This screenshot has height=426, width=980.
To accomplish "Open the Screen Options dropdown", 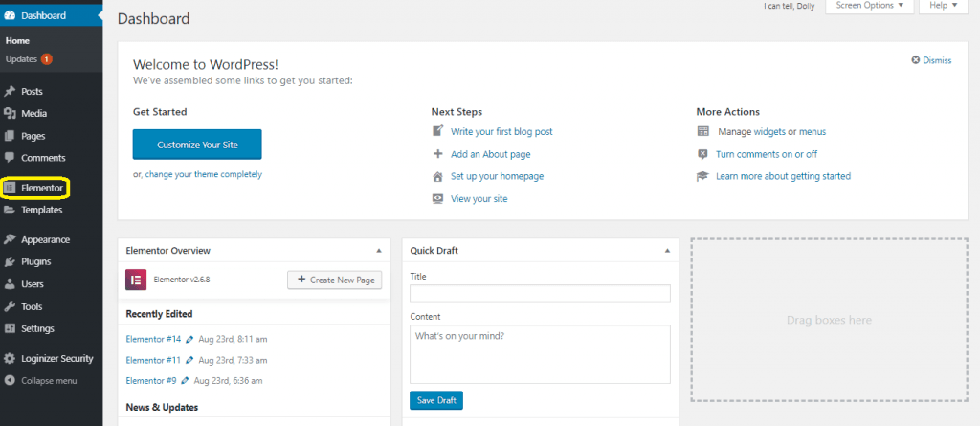I will point(869,5).
